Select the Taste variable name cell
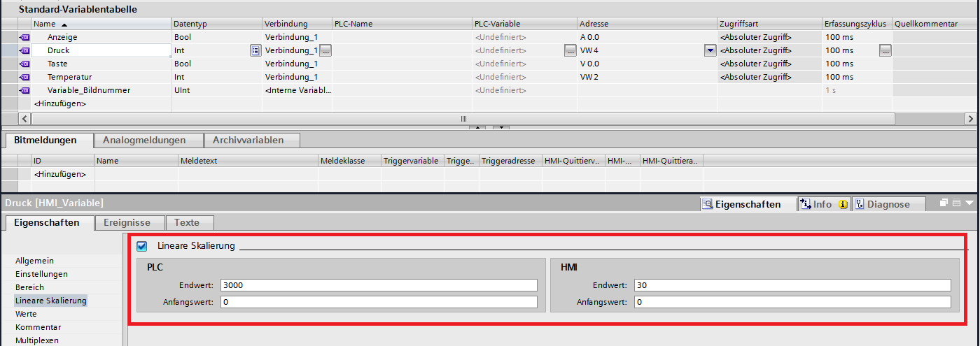This screenshot has height=346, width=980. pyautogui.click(x=101, y=64)
